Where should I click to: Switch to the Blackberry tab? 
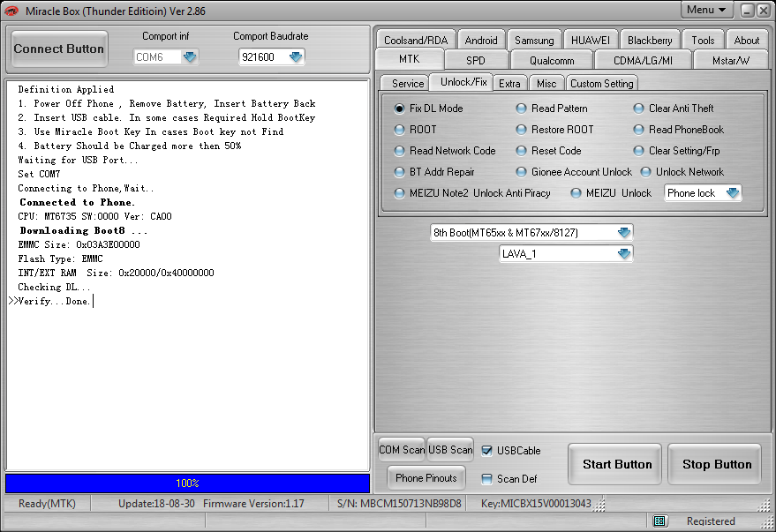650,40
